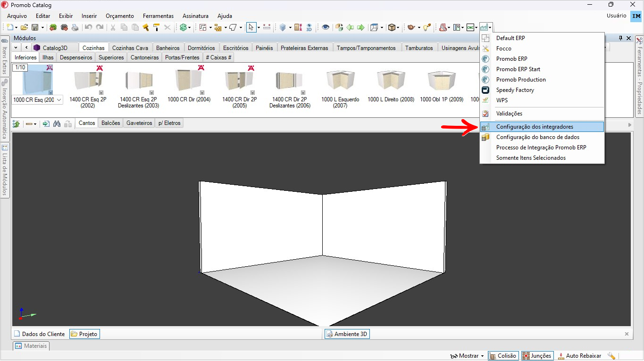Image resolution: width=644 pixels, height=361 pixels.
Task: Open the Arquivo menu
Action: point(17,16)
